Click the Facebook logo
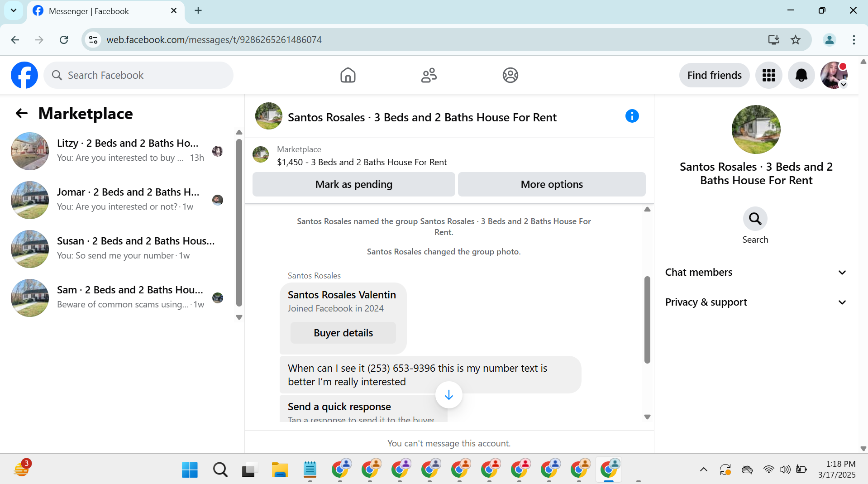 [24, 75]
